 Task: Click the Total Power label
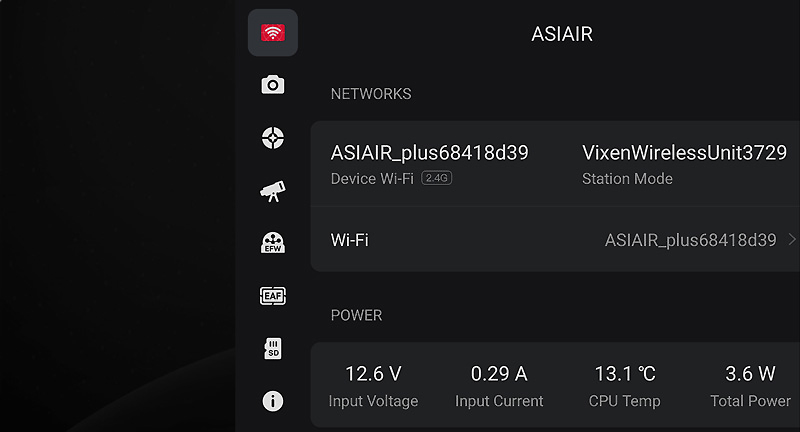750,401
